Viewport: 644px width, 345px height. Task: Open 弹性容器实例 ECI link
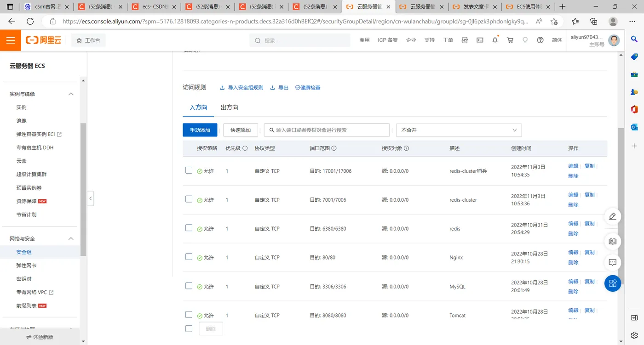[39, 134]
